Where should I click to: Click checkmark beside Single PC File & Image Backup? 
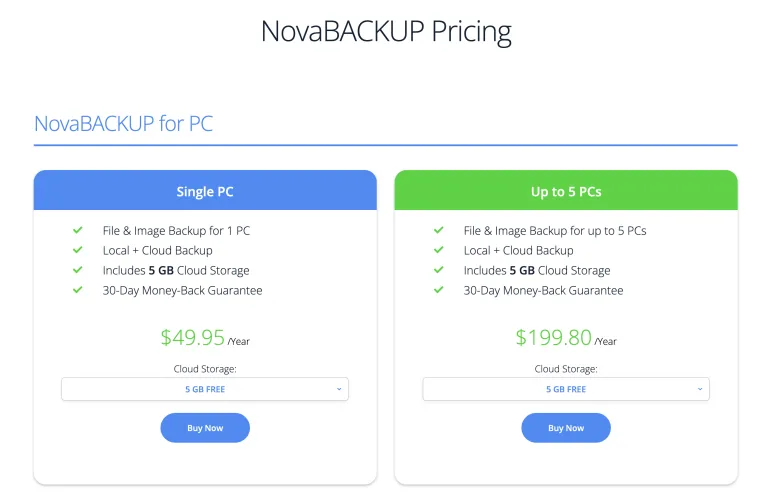click(x=77, y=230)
